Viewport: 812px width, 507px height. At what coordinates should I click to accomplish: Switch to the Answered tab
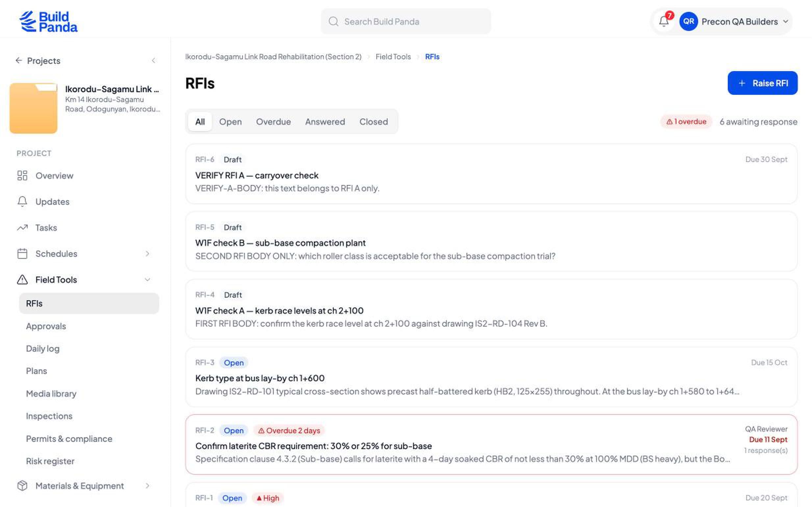325,121
